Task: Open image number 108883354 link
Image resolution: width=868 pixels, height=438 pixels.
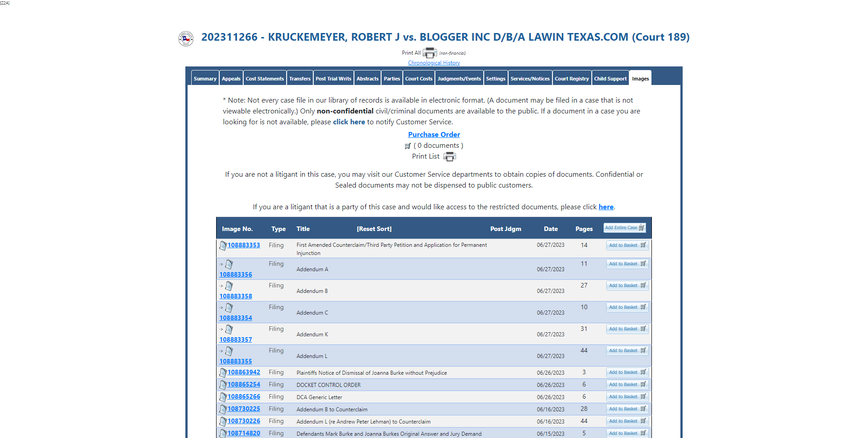Action: [236, 318]
